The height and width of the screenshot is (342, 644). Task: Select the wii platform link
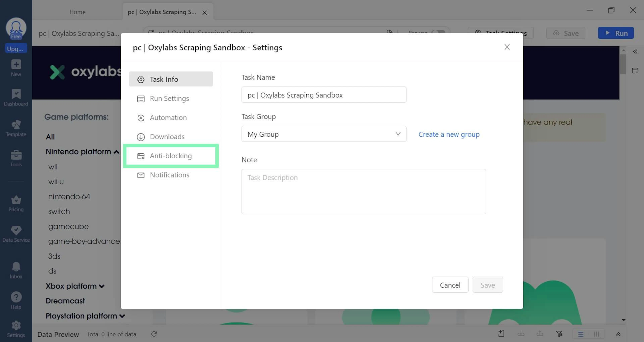(53, 167)
